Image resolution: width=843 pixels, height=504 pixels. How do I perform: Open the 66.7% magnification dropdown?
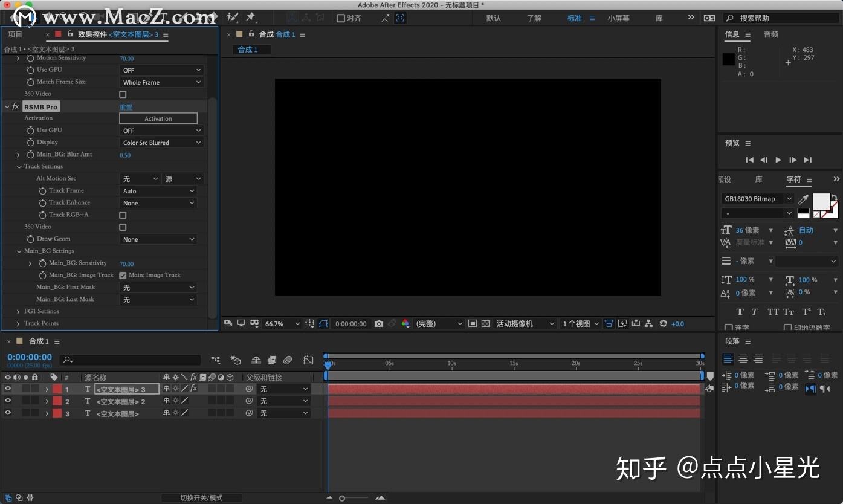[282, 324]
